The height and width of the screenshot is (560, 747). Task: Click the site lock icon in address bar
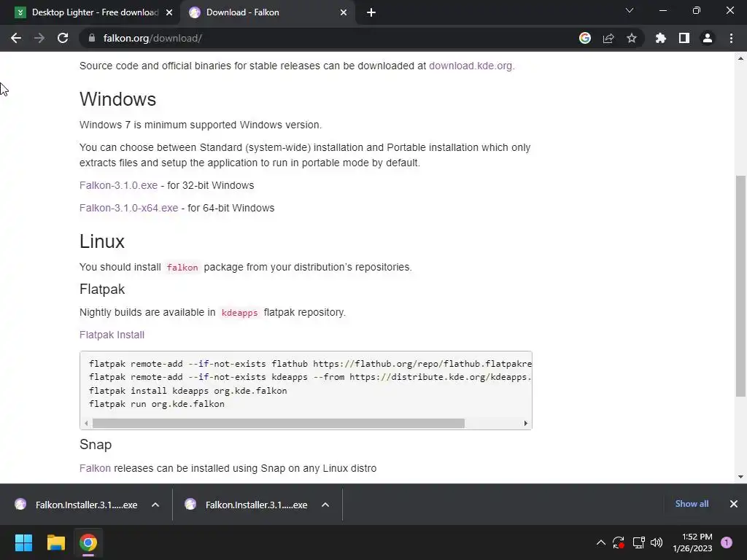click(x=92, y=38)
